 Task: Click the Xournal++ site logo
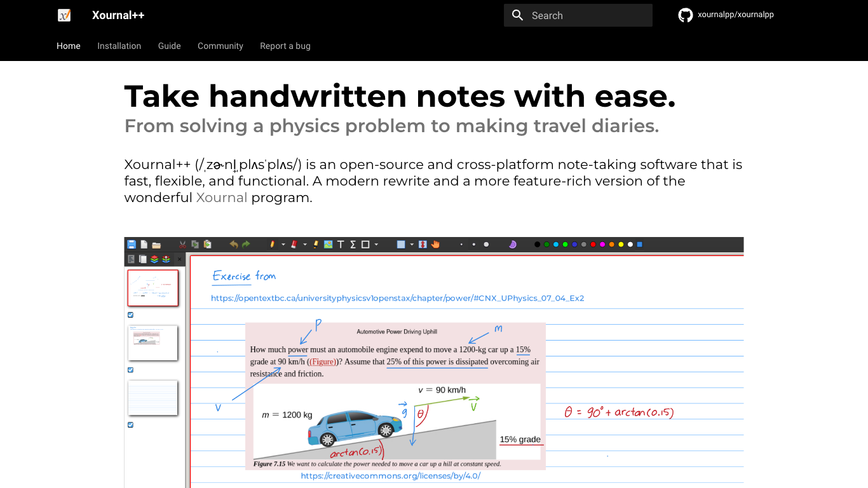pos(64,15)
